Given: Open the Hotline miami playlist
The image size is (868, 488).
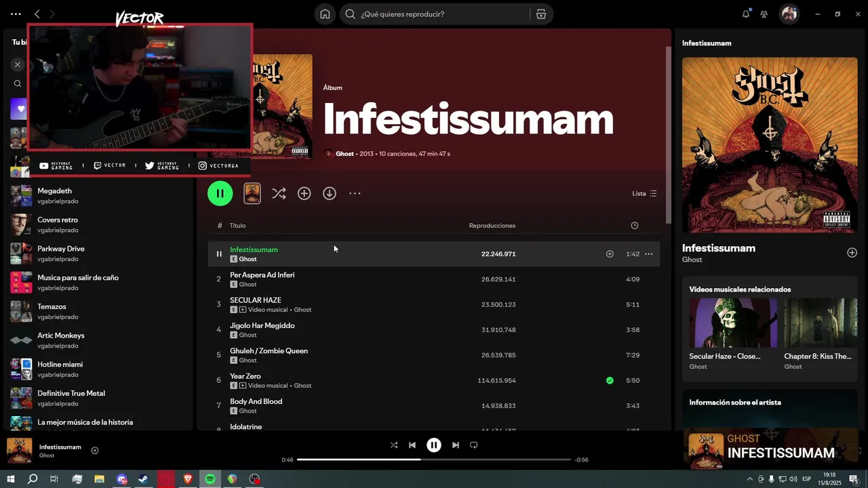Looking at the screenshot, I should pyautogui.click(x=98, y=369).
